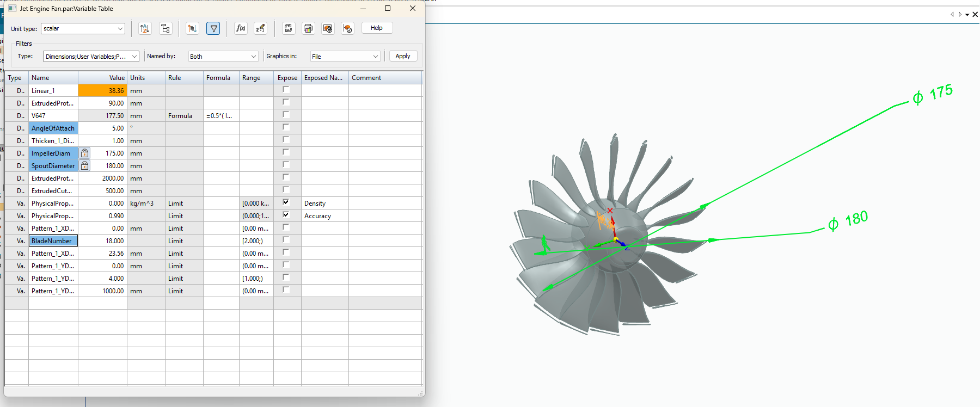980x407 pixels.
Task: Click the variable rule editor icon
Action: [261, 28]
